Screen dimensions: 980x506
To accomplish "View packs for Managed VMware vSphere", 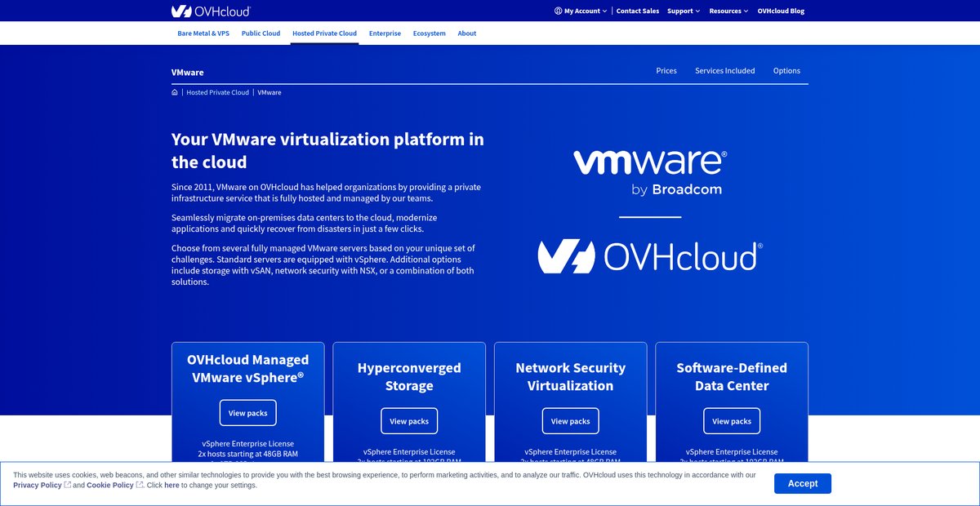I will pos(248,413).
